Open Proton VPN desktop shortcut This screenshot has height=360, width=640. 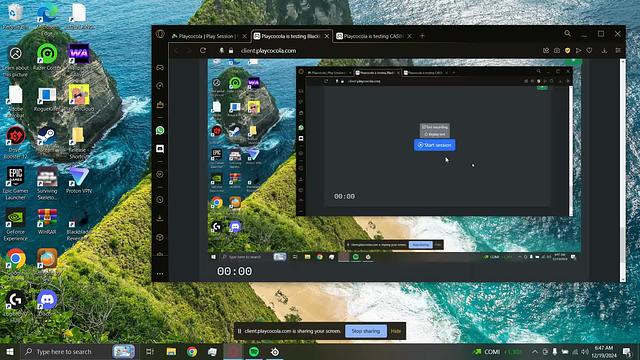(x=79, y=180)
